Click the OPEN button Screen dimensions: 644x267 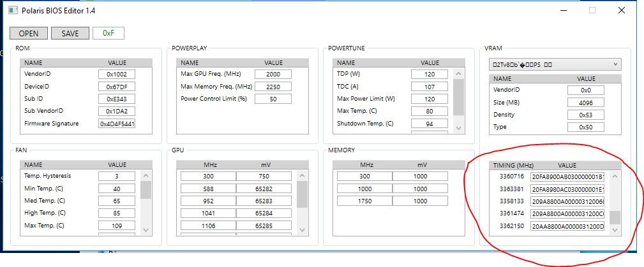point(28,34)
